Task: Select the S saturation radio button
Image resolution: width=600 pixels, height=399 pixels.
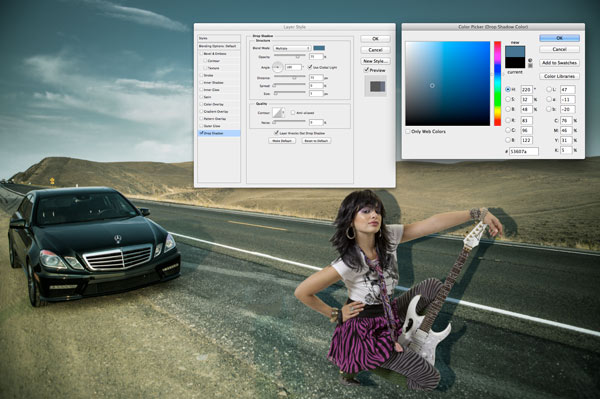Action: 508,99
